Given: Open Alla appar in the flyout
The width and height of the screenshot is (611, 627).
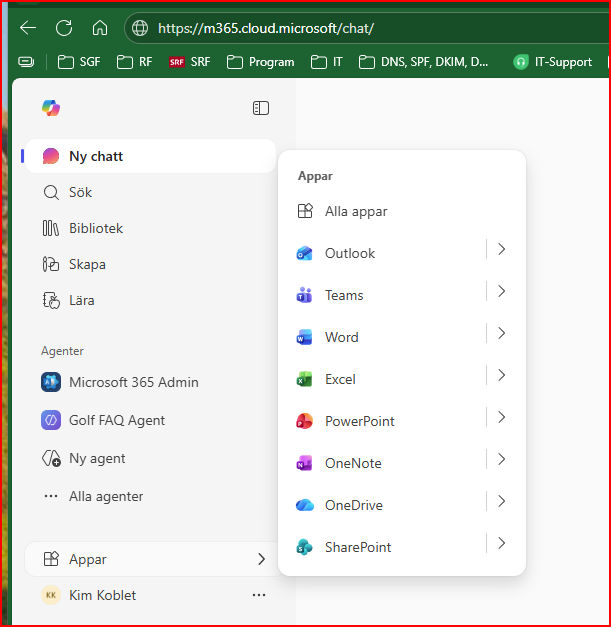Looking at the screenshot, I should (402, 211).
